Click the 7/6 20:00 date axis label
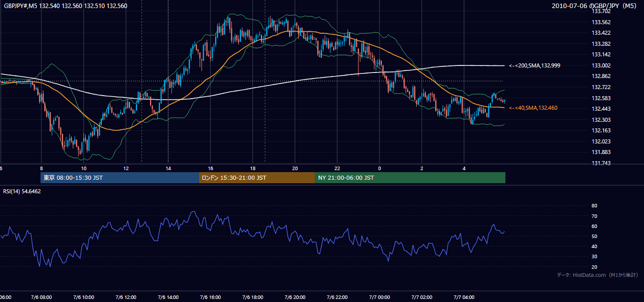Viewport: 644px width, 302px height. pos(295,297)
